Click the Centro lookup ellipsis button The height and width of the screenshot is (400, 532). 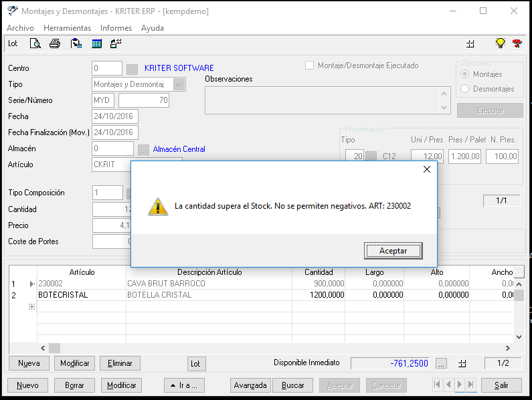tap(132, 69)
